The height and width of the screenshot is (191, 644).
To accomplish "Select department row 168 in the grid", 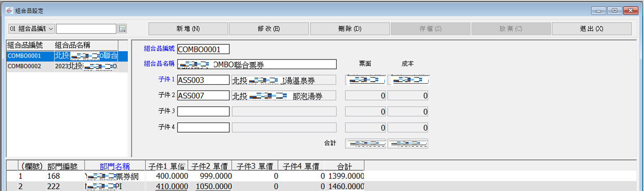I will (185, 176).
